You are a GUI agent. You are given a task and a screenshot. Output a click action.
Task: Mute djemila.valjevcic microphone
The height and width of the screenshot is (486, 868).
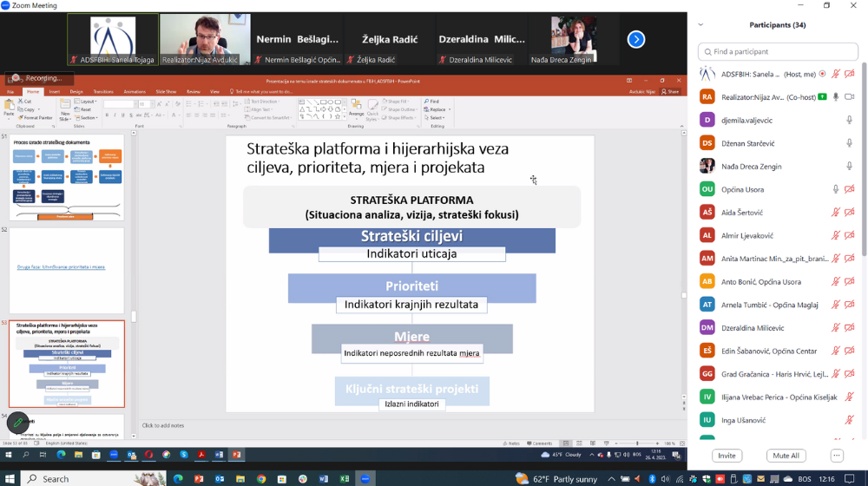pyautogui.click(x=849, y=120)
